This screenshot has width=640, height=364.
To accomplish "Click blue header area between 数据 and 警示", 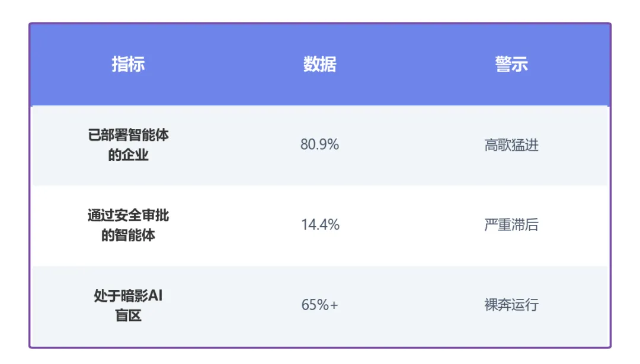I will (x=416, y=64).
